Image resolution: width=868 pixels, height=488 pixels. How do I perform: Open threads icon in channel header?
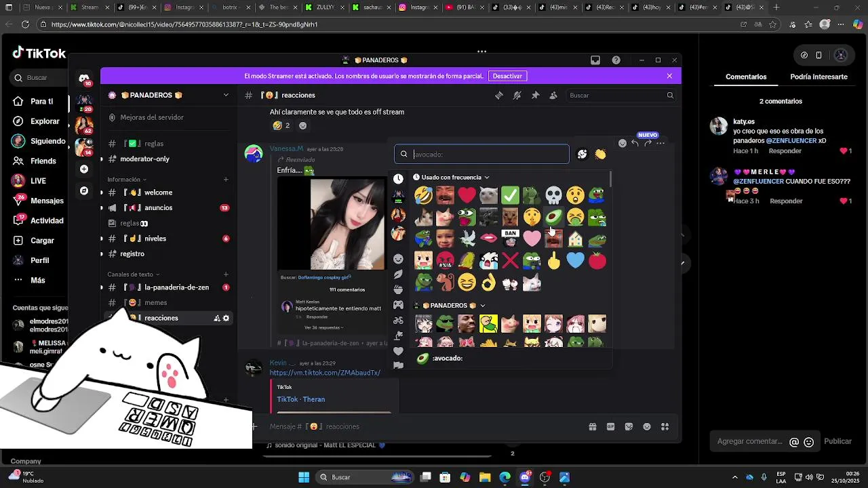tap(499, 96)
